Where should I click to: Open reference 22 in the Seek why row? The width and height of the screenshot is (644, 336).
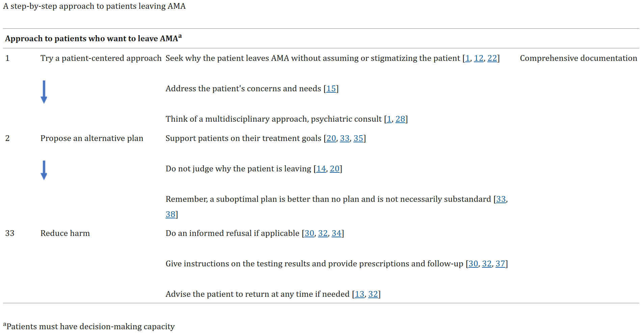pyautogui.click(x=492, y=58)
